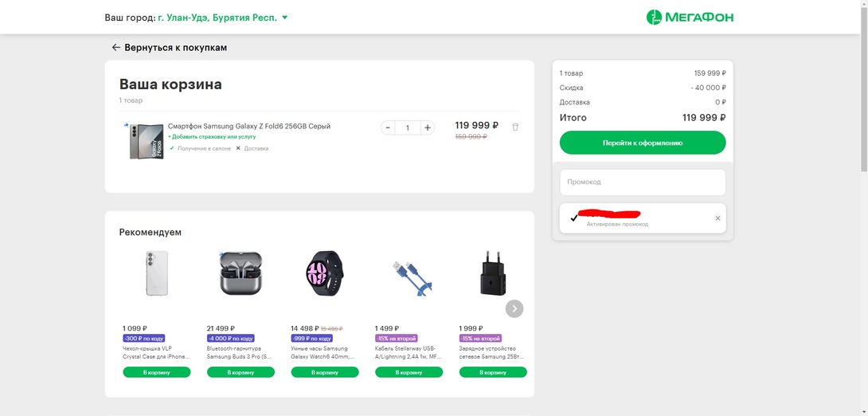The image size is (868, 416).
Task: Delete Galaxy Z Fold6 using trash icon
Action: coord(515,127)
